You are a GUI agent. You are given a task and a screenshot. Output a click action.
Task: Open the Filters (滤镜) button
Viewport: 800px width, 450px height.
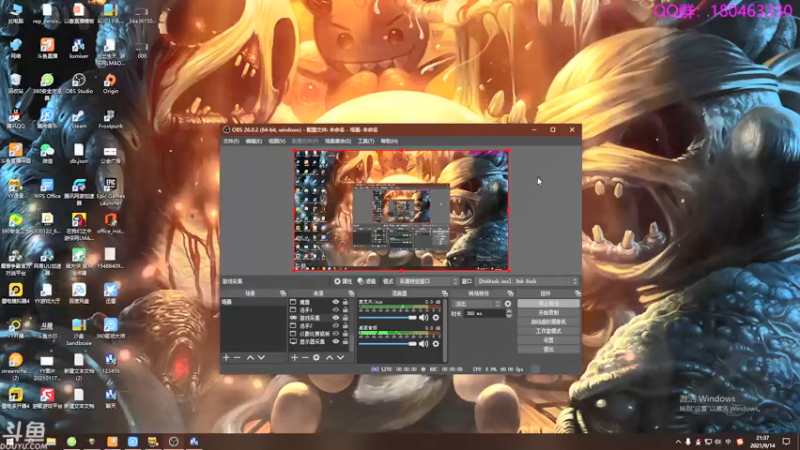(x=366, y=281)
